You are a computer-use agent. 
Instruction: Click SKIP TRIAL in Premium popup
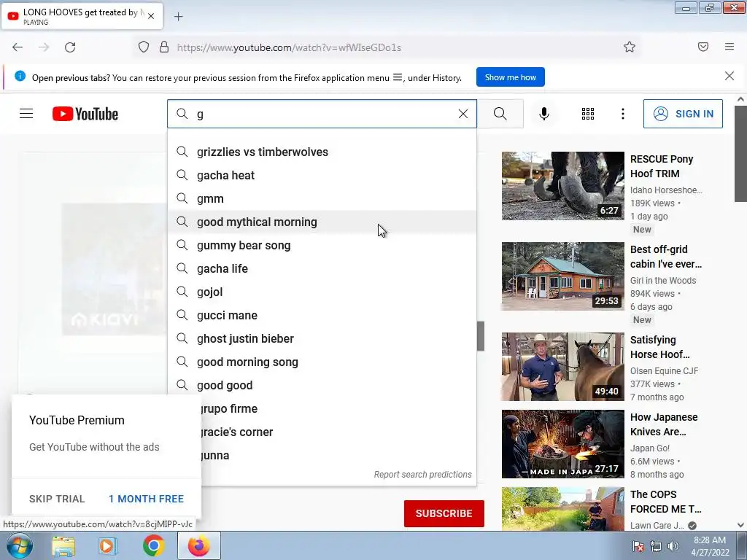pyautogui.click(x=57, y=499)
